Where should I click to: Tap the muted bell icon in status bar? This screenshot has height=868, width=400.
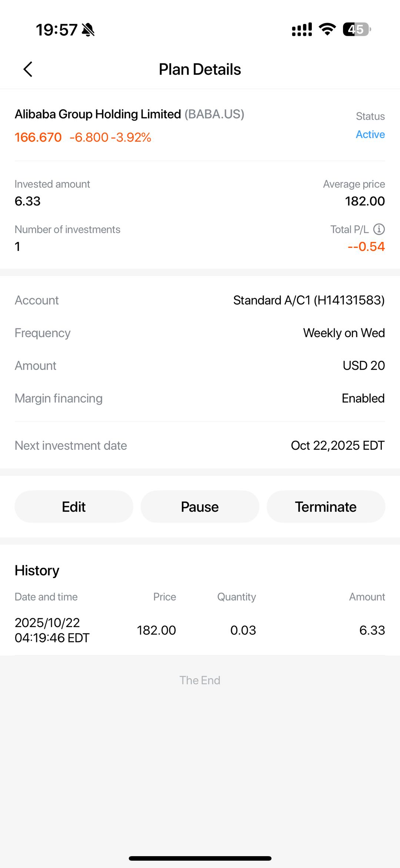[88, 30]
